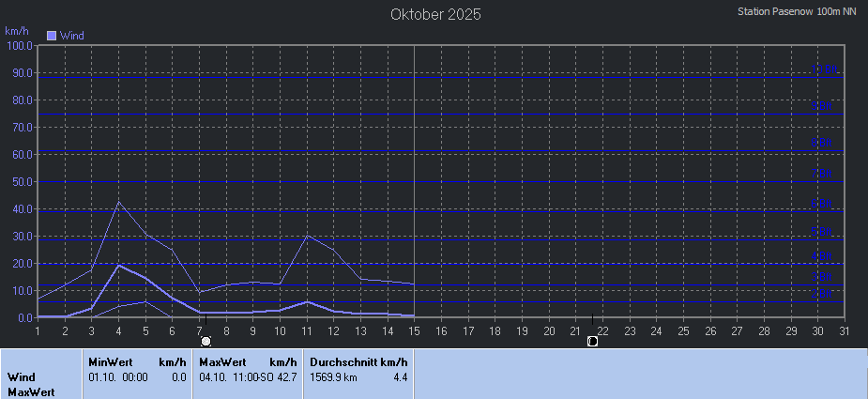The height and width of the screenshot is (399, 868).
Task: Click the MaxWert column header in table
Action: [221, 361]
